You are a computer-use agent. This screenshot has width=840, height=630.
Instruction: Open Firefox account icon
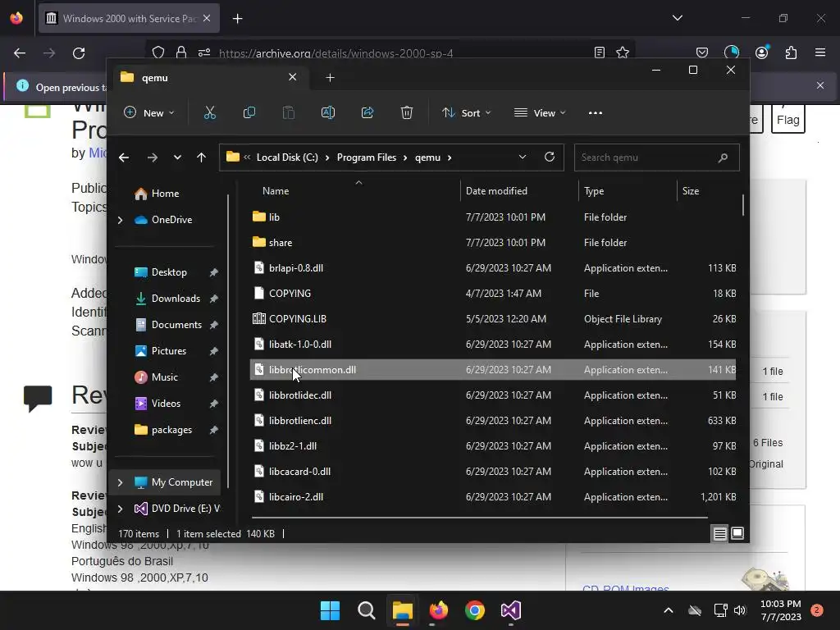[x=762, y=52]
